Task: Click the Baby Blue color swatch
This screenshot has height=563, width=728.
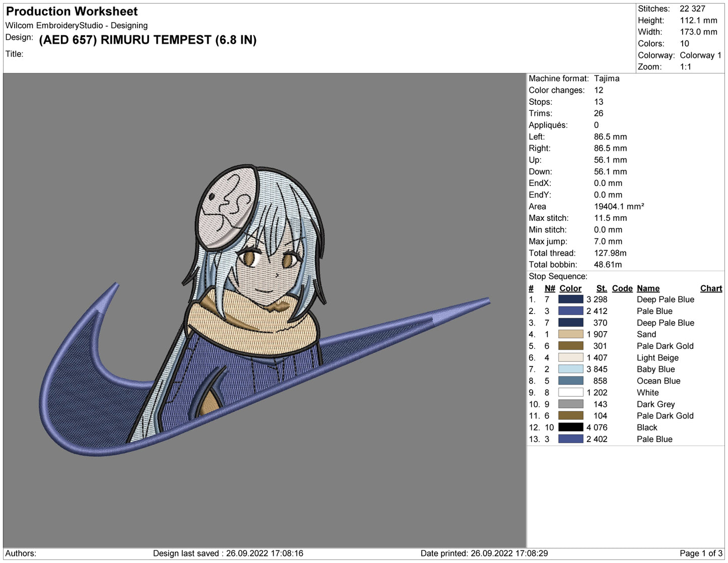Action: pos(570,369)
